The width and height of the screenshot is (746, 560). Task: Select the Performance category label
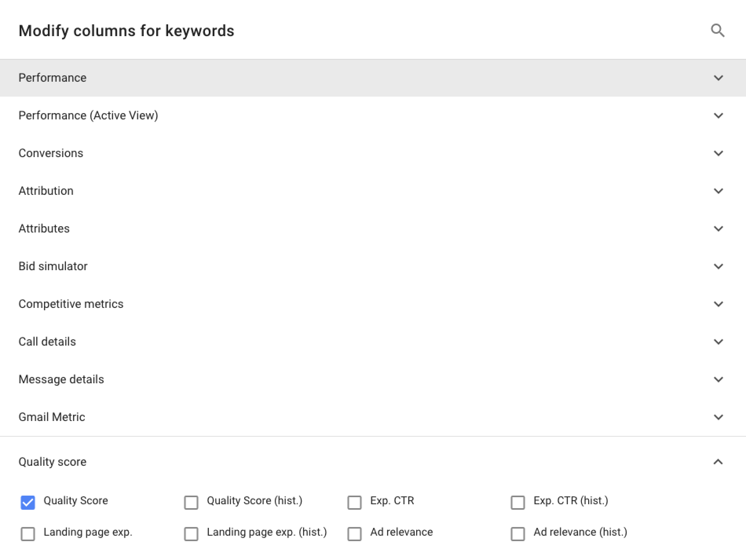click(x=53, y=78)
